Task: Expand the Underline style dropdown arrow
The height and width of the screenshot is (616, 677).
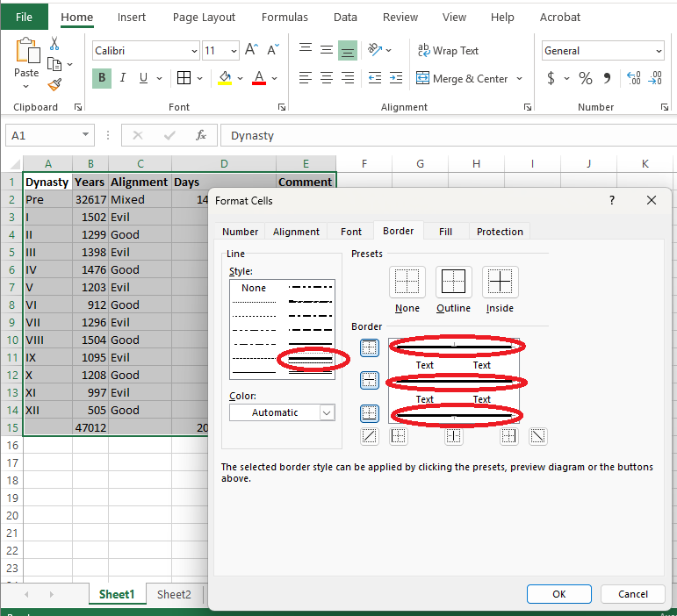Action: click(159, 78)
